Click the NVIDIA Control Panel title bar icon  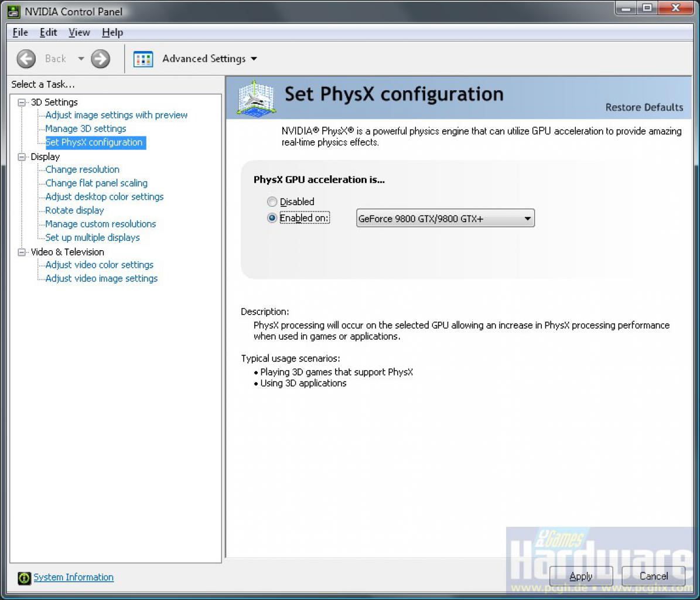coord(14,12)
